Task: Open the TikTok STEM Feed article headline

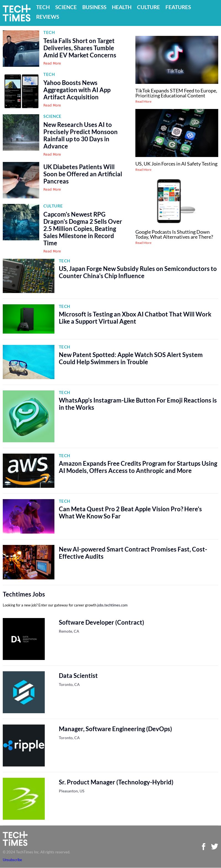Action: point(176,93)
